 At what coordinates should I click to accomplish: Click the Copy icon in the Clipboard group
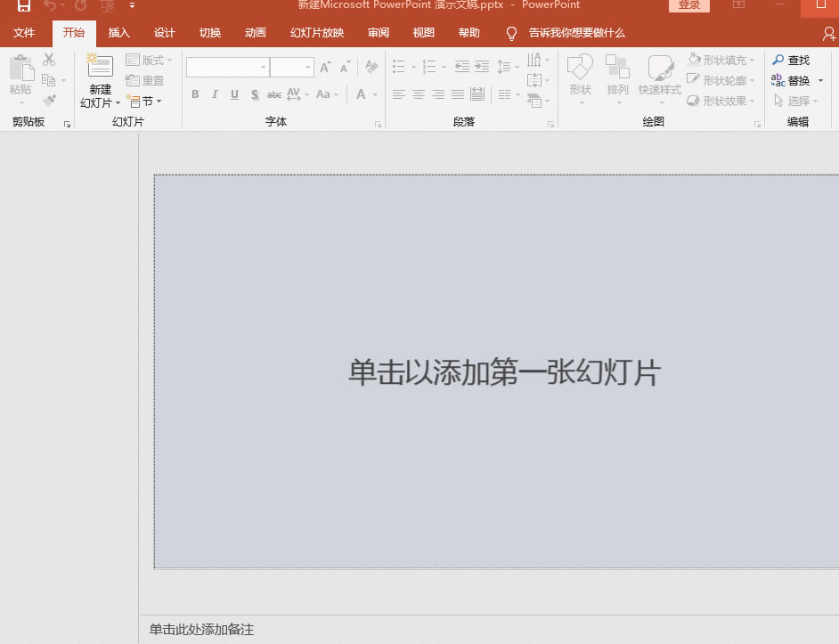pos(49,78)
